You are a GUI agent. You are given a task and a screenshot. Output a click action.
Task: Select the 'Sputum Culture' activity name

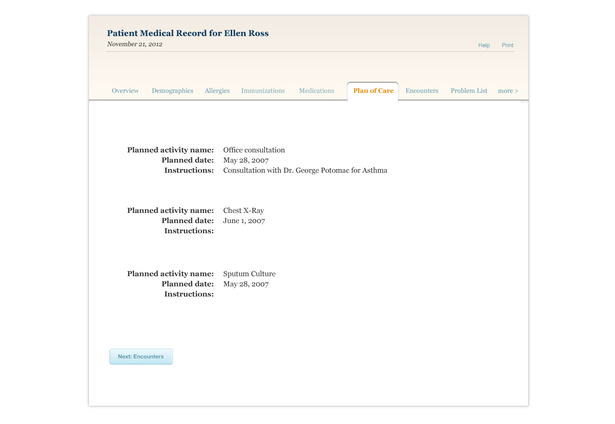(x=249, y=273)
